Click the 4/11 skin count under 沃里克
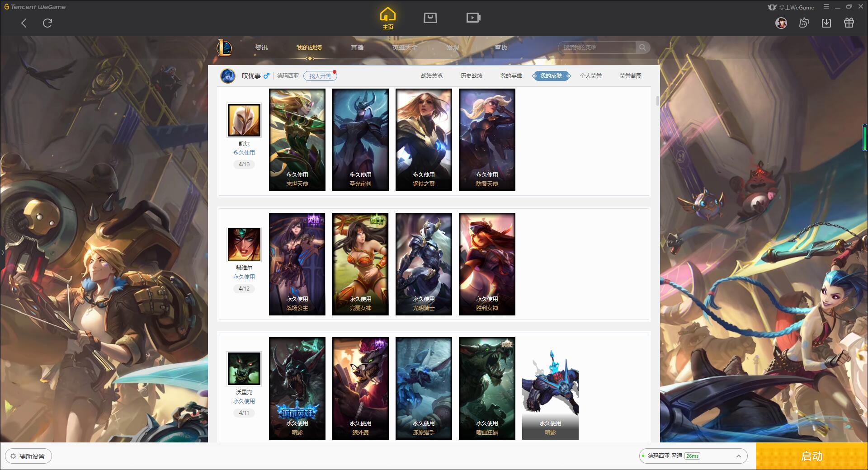Viewport: 868px width, 470px height. point(244,413)
